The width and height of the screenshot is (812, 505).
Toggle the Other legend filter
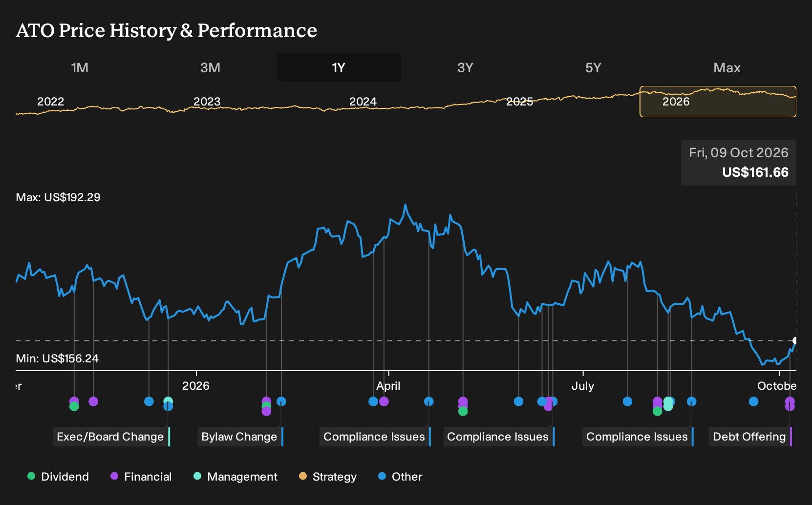point(400,477)
